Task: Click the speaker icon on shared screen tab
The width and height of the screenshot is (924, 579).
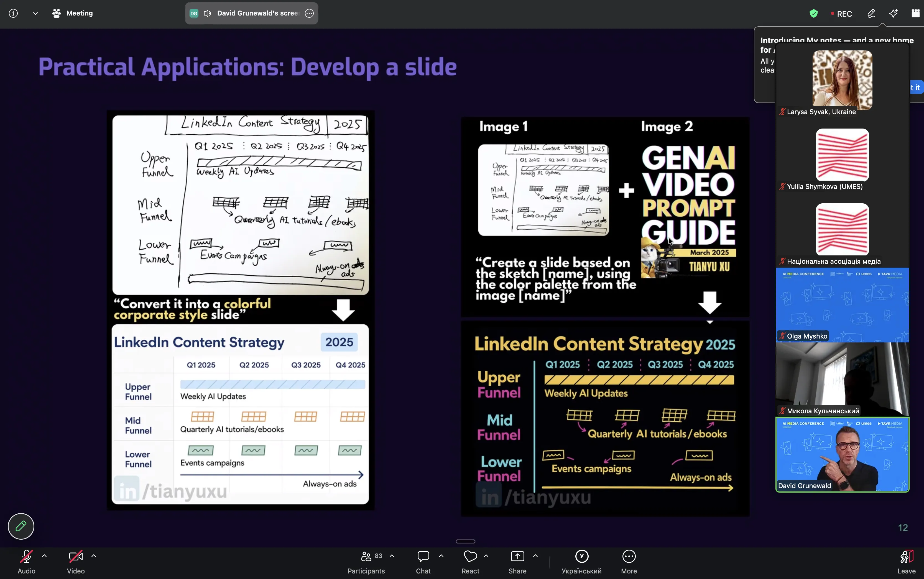Action: pos(208,13)
